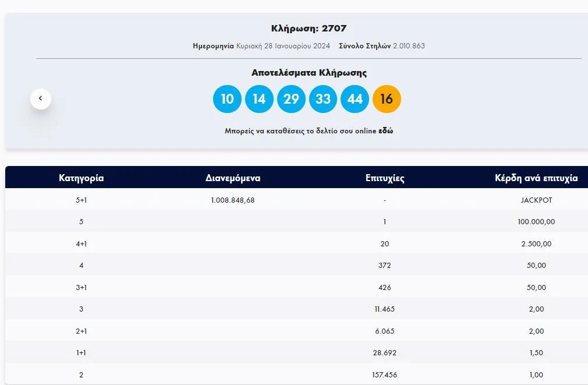Click the 100.000,00 winnings value

(536, 222)
